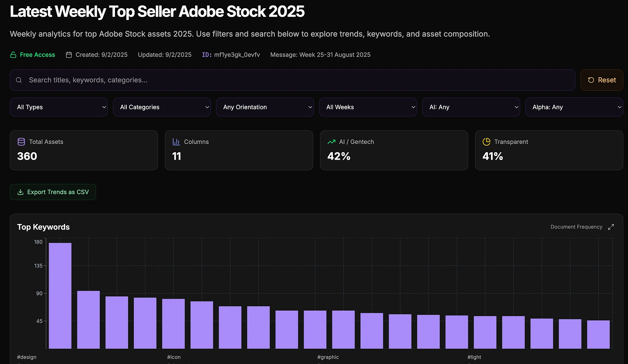Click the #icon axis label
Viewport: 628px width, 364px height.
174,357
